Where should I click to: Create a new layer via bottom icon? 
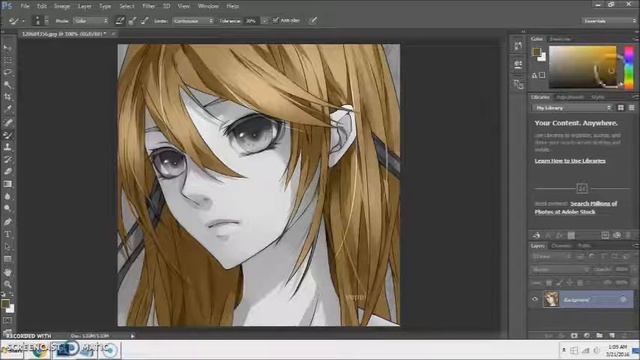[612, 336]
